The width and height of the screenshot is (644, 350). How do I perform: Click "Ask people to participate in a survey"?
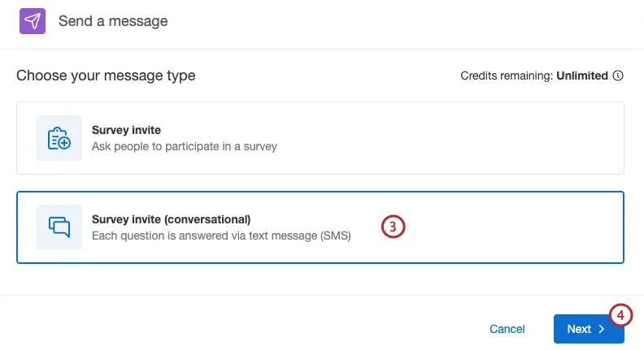tap(185, 147)
